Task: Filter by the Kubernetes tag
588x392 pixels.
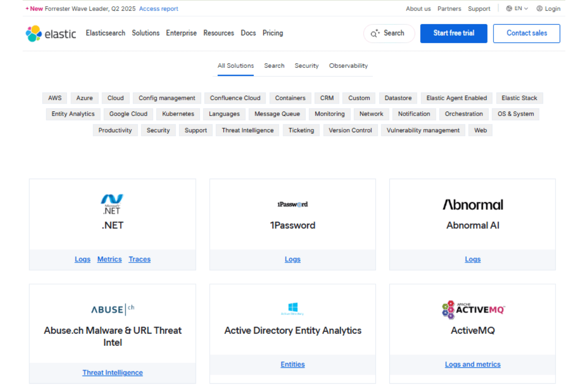Action: 178,114
